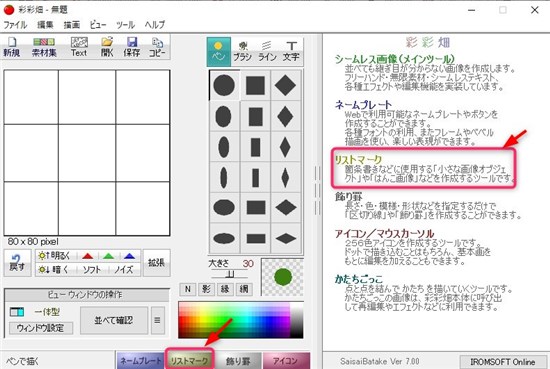The width and height of the screenshot is (550, 369).
Task: Switch to the リストマーク tab
Action: (189, 361)
